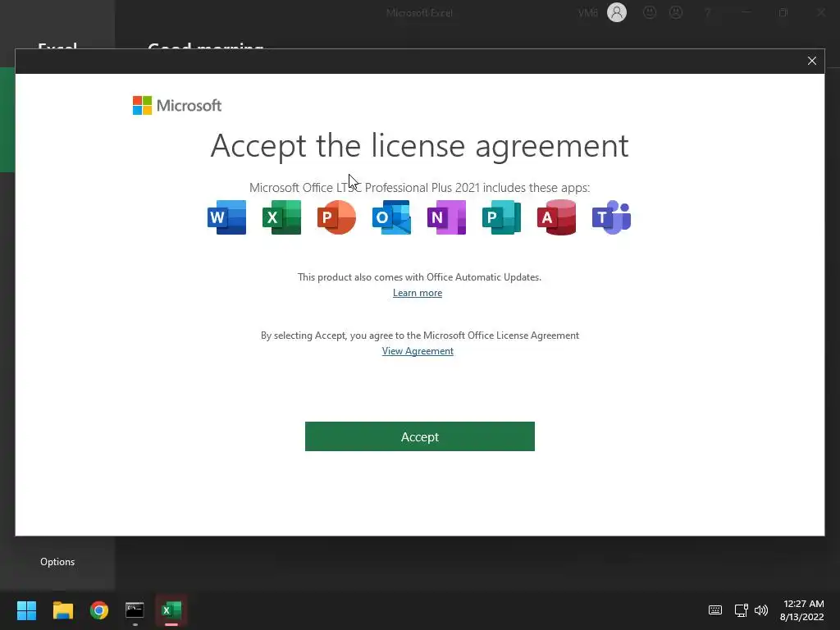This screenshot has width=840, height=630.
Task: Open Options in Excel sidebar
Action: tap(57, 561)
